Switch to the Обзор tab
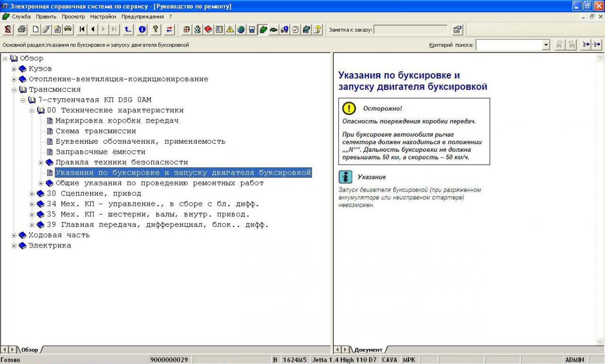605x364 pixels. (x=30, y=349)
